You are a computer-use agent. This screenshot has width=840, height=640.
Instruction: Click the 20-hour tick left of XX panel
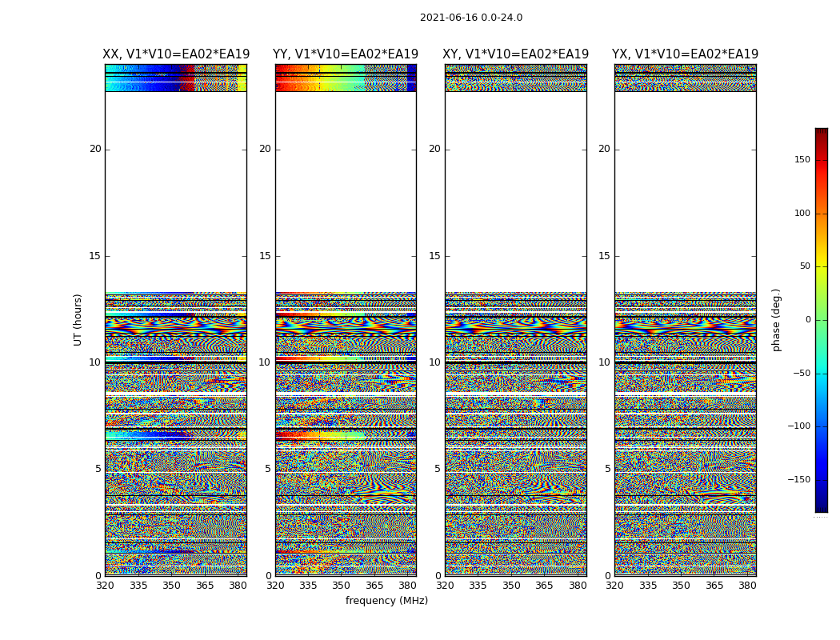click(95, 149)
